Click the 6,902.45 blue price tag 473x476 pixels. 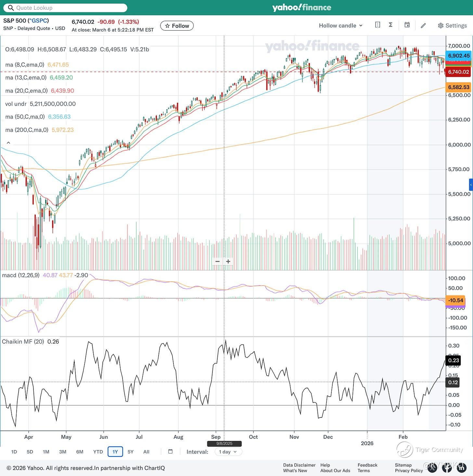(459, 56)
